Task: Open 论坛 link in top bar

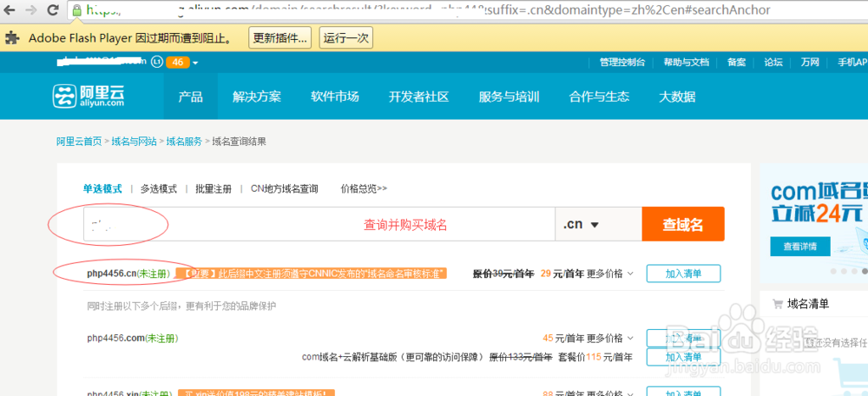Action: 773,62
